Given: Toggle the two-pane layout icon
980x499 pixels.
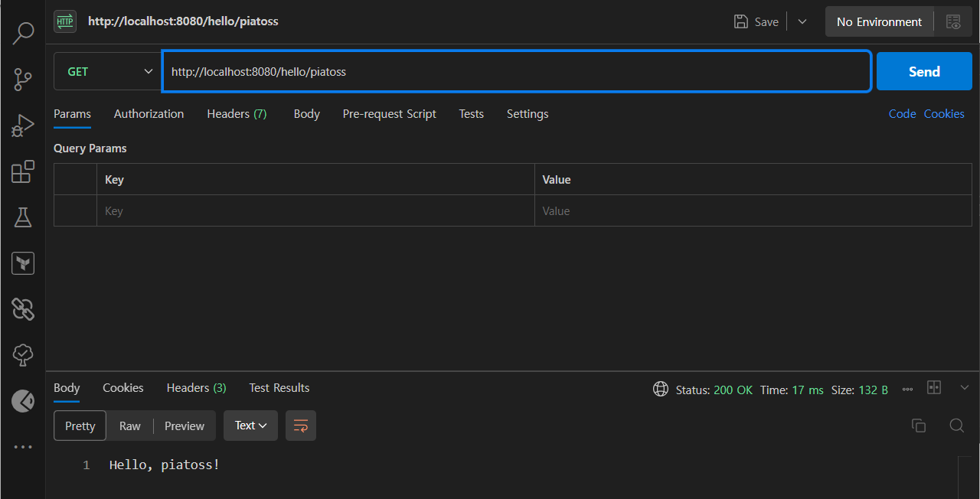Looking at the screenshot, I should (934, 387).
